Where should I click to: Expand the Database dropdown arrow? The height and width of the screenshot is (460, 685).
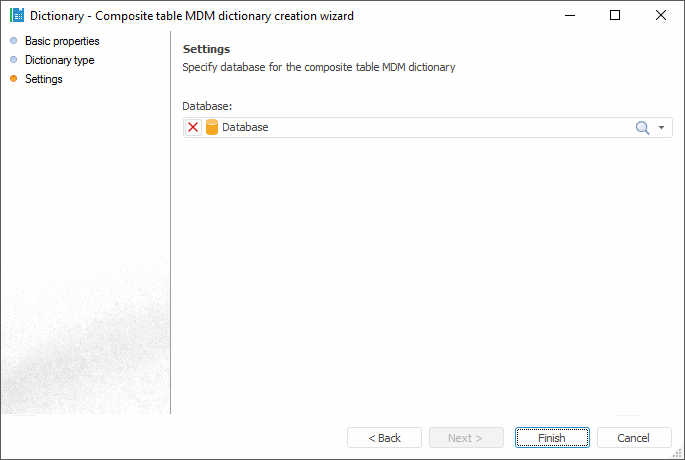tap(661, 128)
